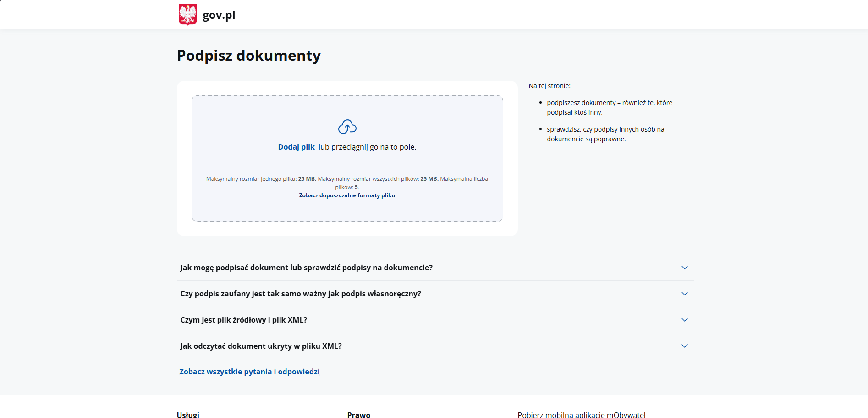Click the 'Podpisz dokumenty' page heading

click(248, 56)
